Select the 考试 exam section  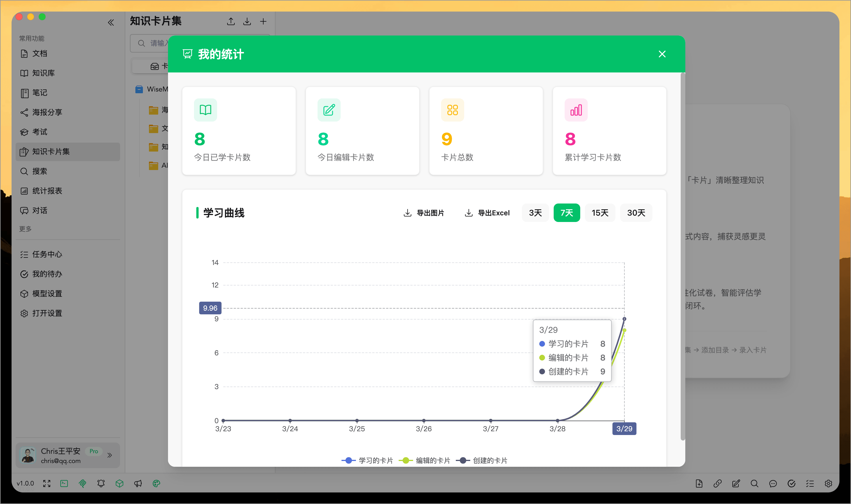click(39, 132)
